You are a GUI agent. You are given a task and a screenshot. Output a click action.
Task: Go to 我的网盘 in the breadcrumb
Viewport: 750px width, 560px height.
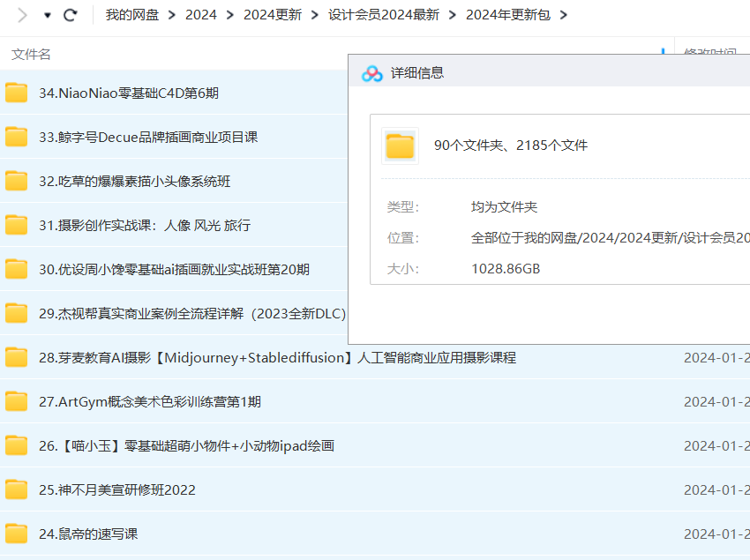[131, 15]
